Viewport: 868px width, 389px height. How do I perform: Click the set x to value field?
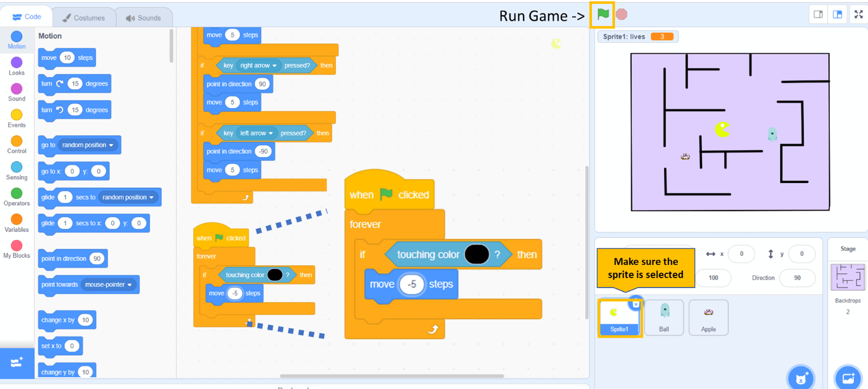coord(72,346)
